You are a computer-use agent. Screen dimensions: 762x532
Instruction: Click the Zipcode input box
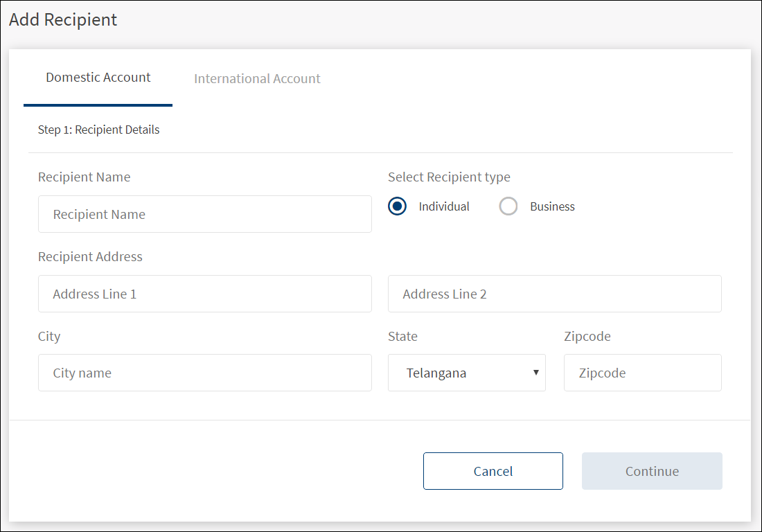pos(642,373)
